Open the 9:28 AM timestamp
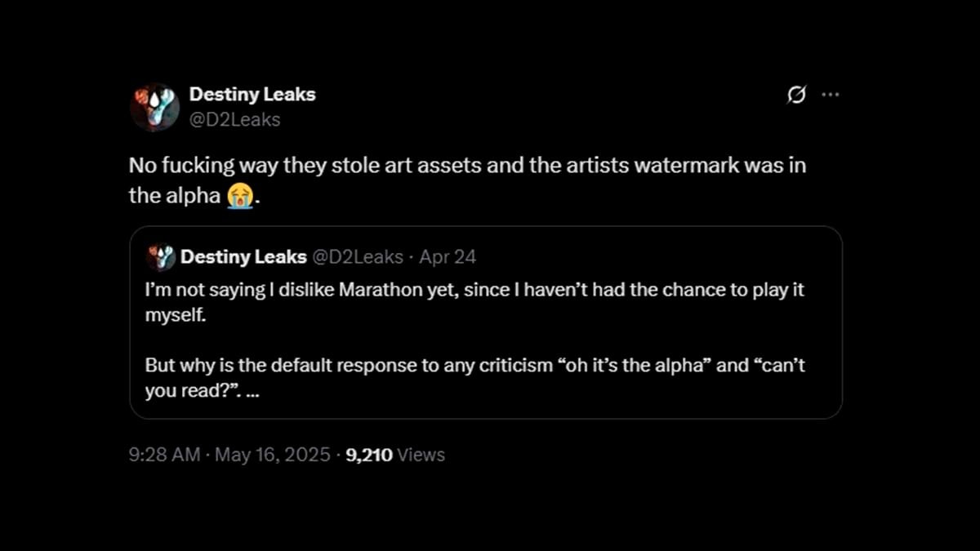 click(164, 455)
